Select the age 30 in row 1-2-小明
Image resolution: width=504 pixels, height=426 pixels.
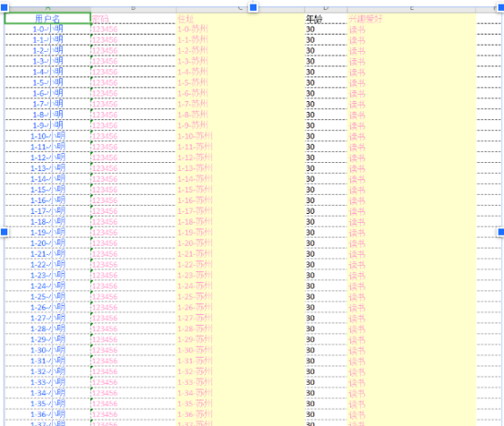tap(326, 50)
